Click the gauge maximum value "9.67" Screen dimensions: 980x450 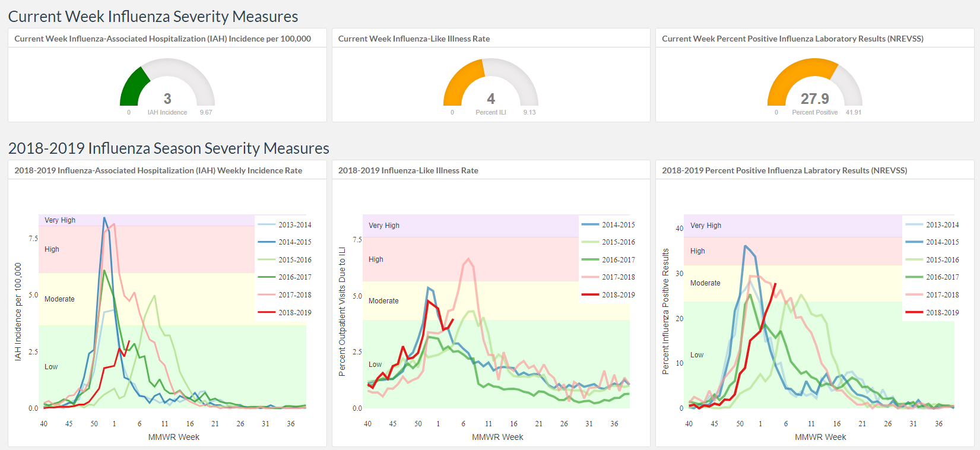206,112
